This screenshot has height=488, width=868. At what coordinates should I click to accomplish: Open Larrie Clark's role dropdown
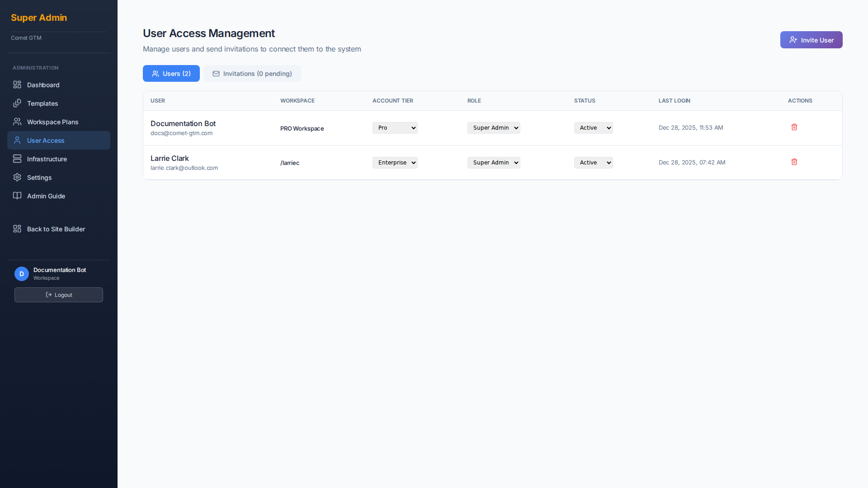tap(493, 162)
